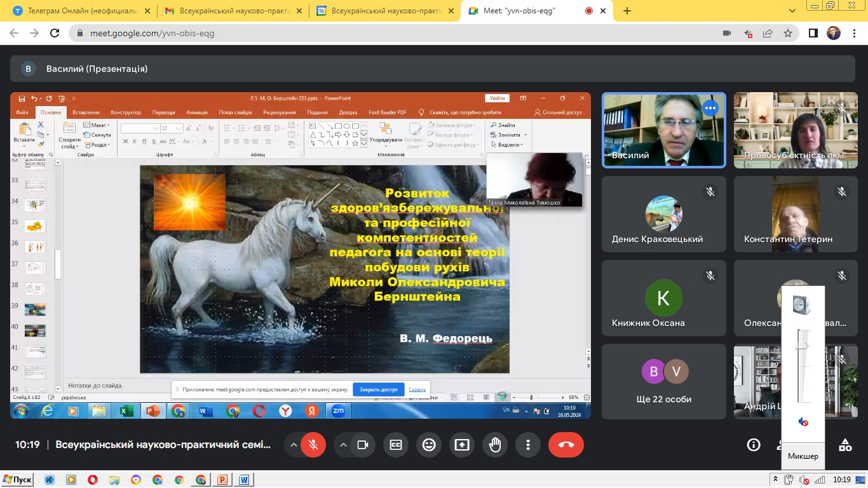Click the Present now screen share icon
This screenshot has width=868, height=488.
tap(462, 445)
